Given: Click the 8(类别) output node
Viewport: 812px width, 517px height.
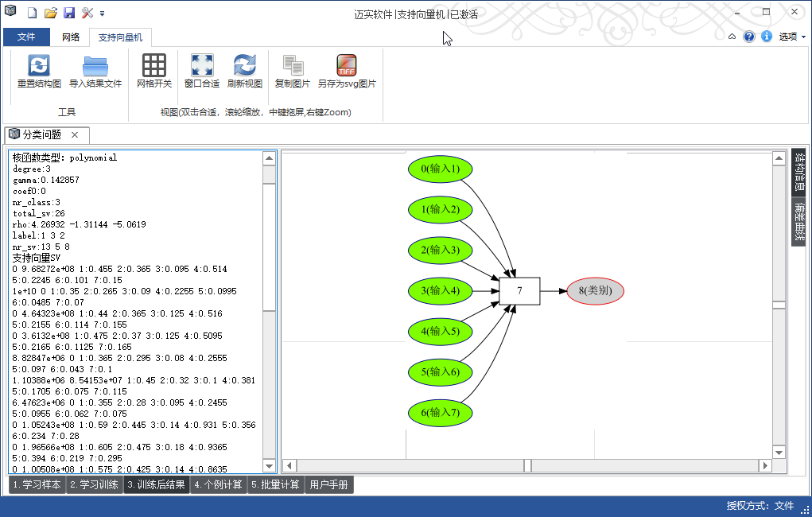Looking at the screenshot, I should [595, 291].
